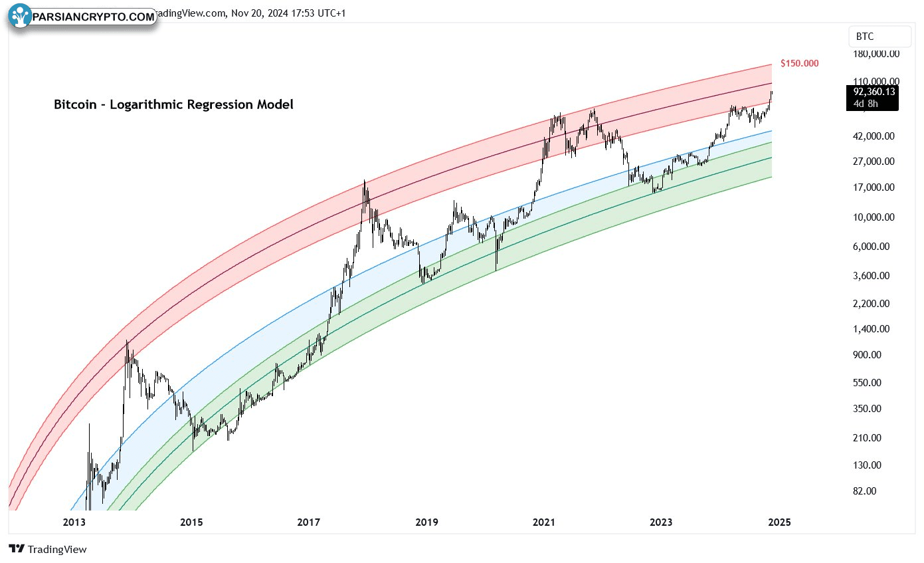Click the chart title Bitcoin - Logarithmic Regression Model
924x563 pixels.
pyautogui.click(x=173, y=104)
